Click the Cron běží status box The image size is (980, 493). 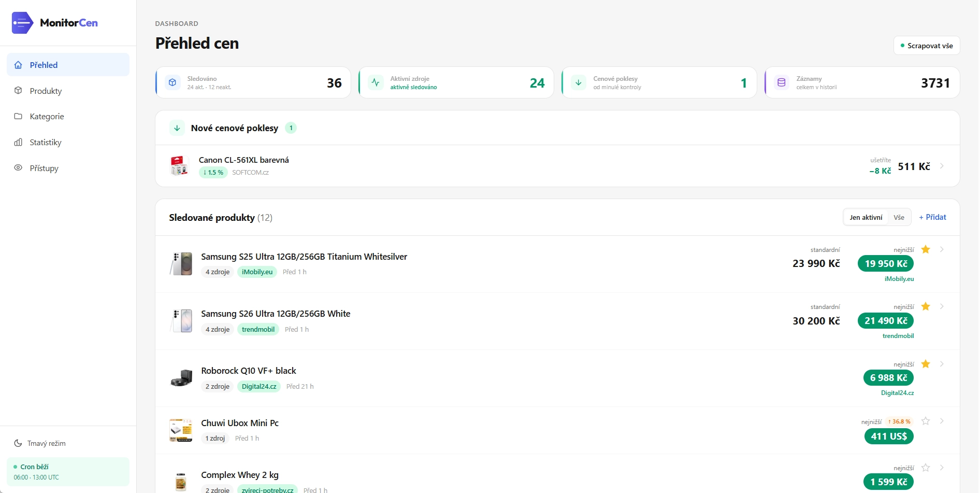(68, 472)
